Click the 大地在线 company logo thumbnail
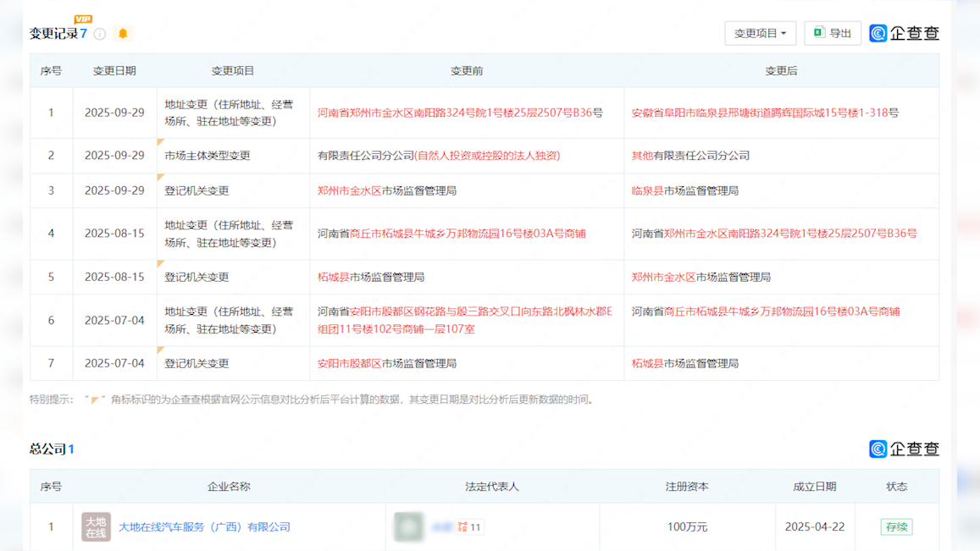Screen dimensions: 980x551 [96, 526]
